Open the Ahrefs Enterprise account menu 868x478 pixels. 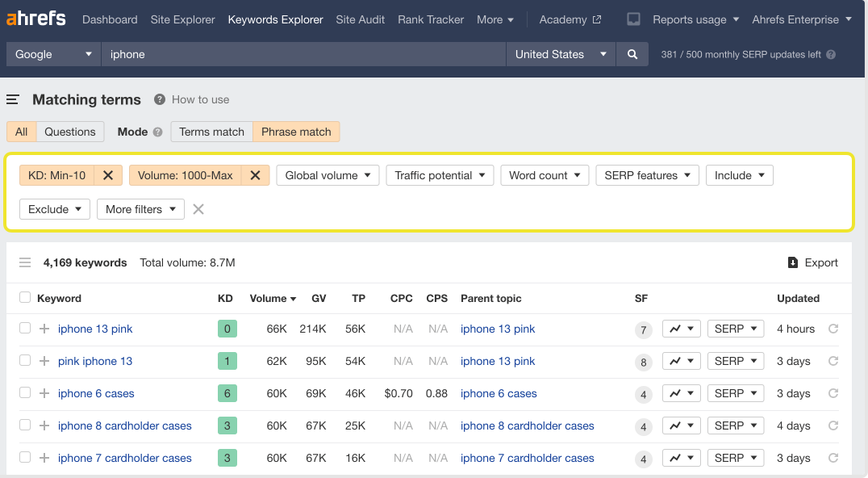tap(802, 19)
